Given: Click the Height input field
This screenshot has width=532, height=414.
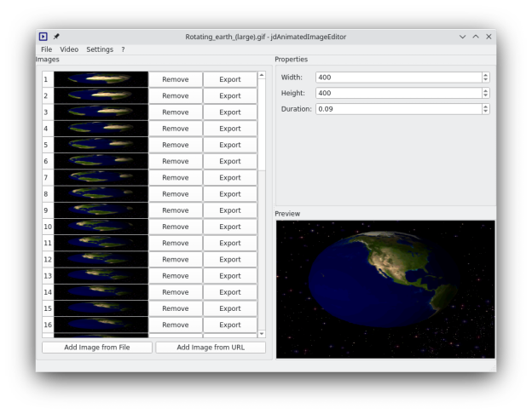Looking at the screenshot, I should (399, 93).
